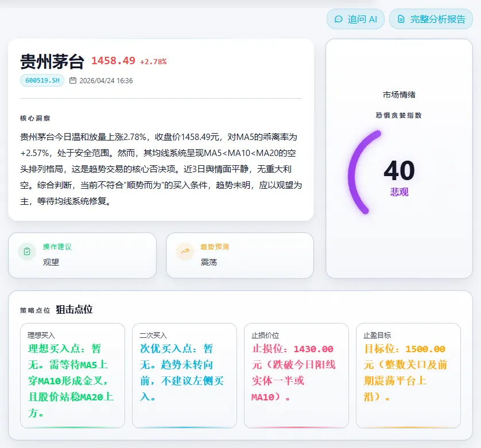This screenshot has width=481, height=448.
Task: Click the 策略点位 label
Action: point(35,310)
